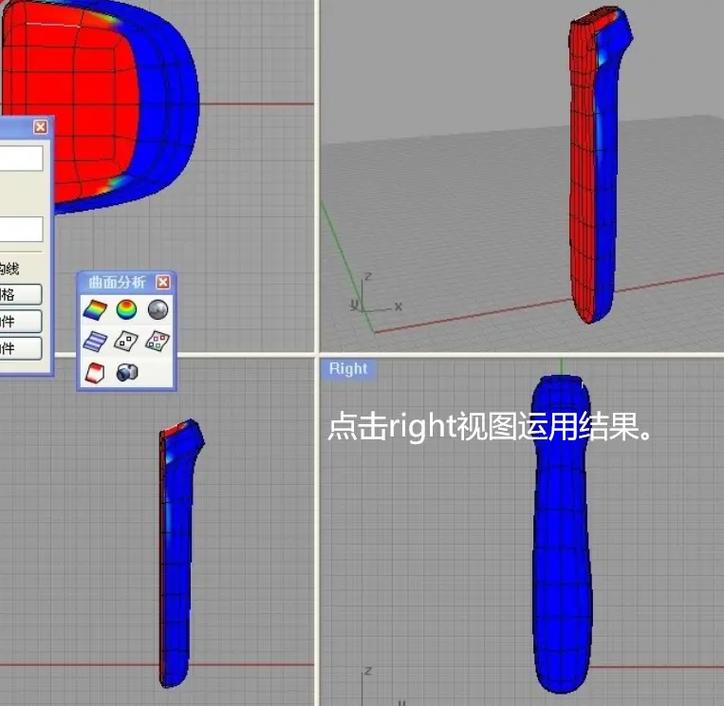724x706 pixels.
Task: Click the rainbow surface curvature analysis icon
Action: (94, 310)
